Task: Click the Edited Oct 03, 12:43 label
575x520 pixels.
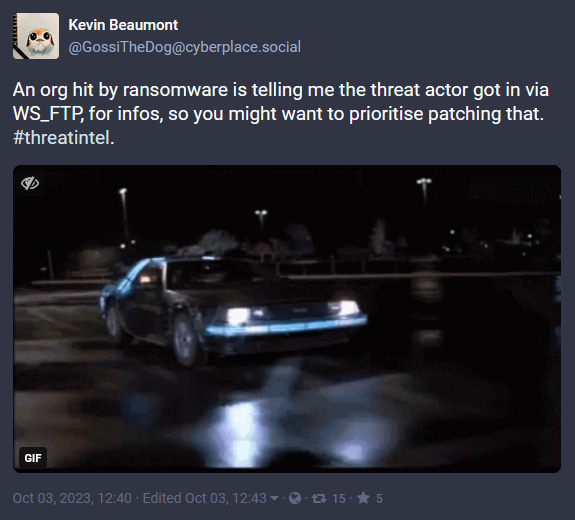Action: tap(204, 498)
